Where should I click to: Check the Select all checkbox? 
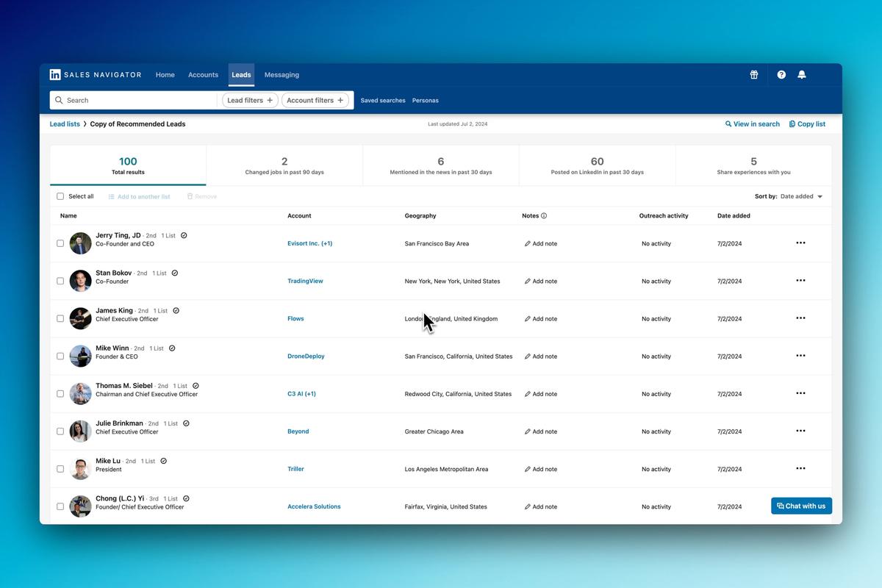coord(60,196)
